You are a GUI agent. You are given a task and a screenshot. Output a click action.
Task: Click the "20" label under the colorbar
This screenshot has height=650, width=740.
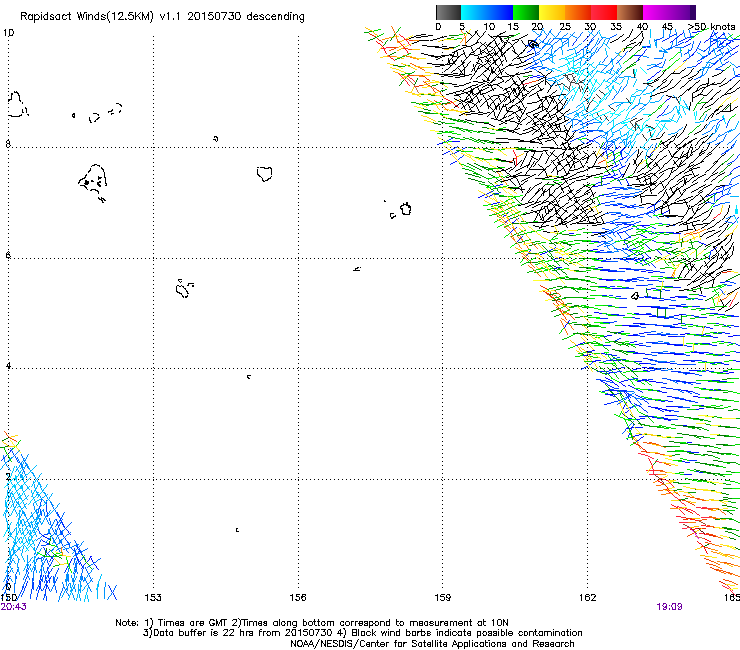point(538,27)
